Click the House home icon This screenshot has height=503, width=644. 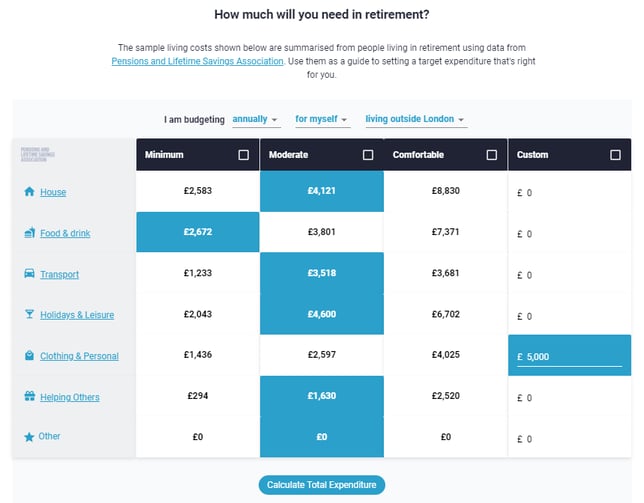(29, 191)
